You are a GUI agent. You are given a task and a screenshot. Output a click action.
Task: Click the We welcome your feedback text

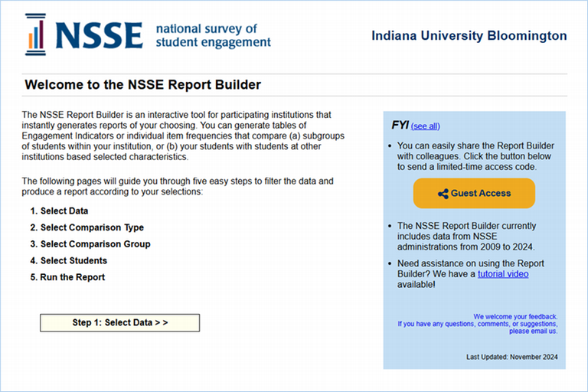click(x=515, y=316)
